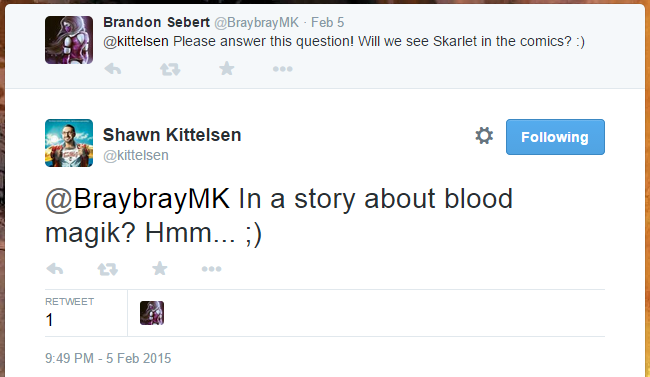
Task: Retweet Brandon Sebert's tweet
Action: (170, 69)
